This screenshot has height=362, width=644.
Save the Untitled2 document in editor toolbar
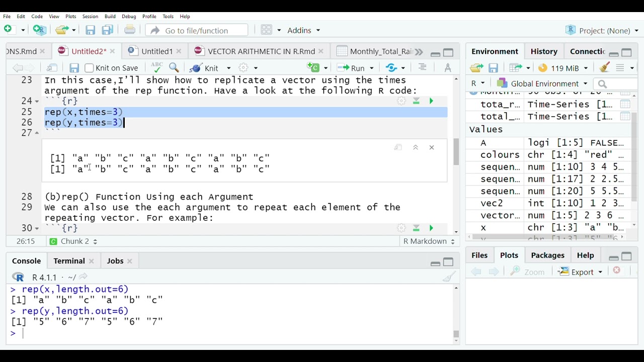74,68
